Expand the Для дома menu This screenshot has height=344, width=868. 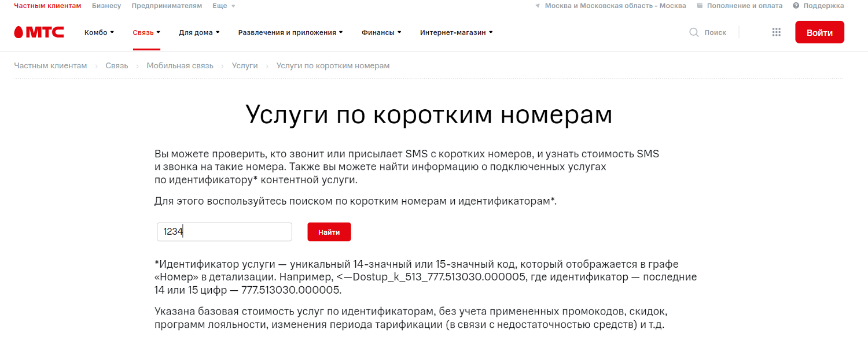pos(200,32)
